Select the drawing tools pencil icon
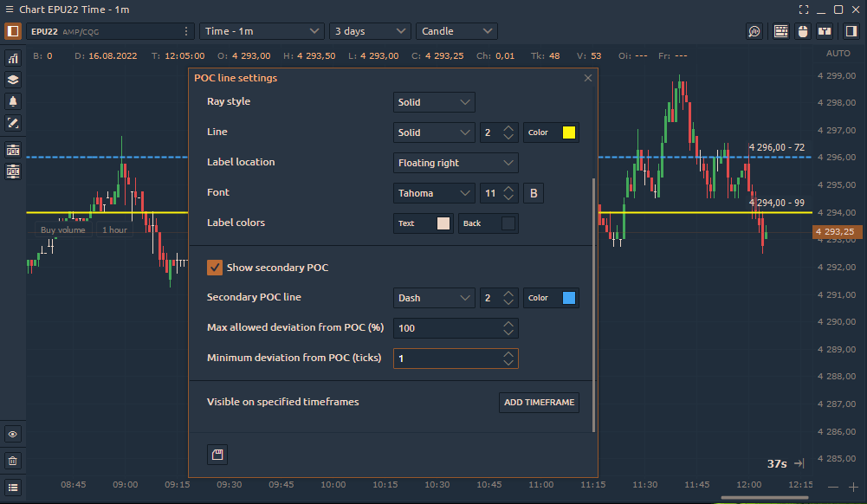 (13, 123)
